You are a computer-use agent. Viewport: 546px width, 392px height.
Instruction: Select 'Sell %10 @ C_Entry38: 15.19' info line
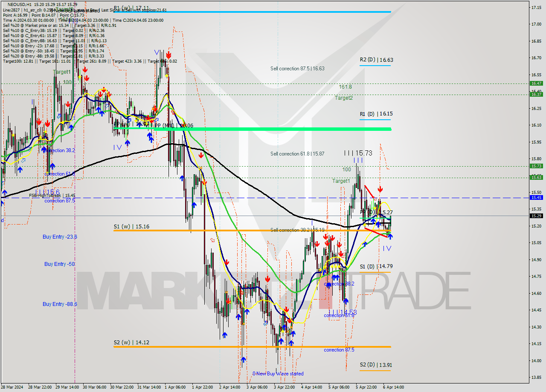tap(53, 30)
